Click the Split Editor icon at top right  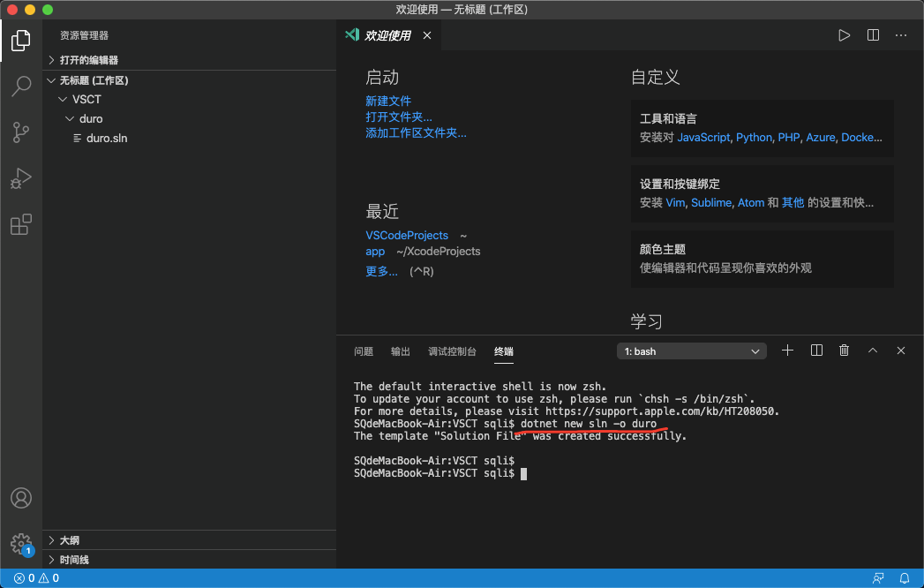[x=872, y=34]
